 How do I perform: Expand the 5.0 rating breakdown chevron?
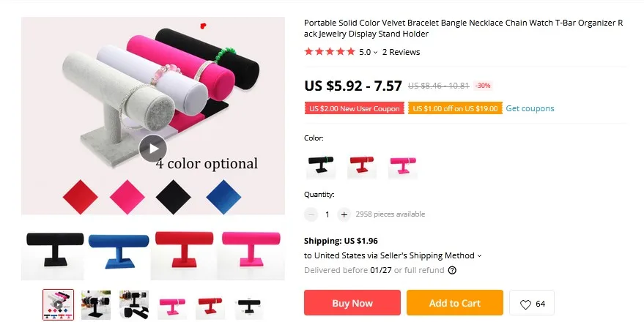click(375, 53)
